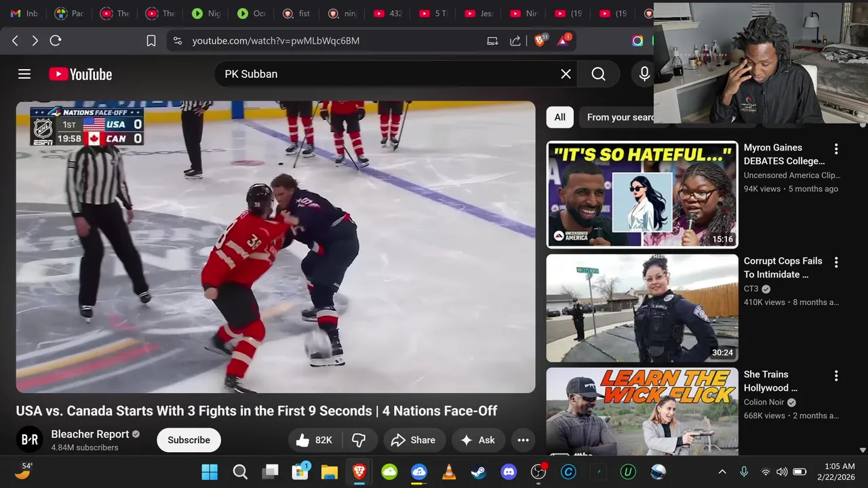The image size is (868, 488).
Task: Open options menu for Corrupt Cops video
Action: click(x=836, y=262)
